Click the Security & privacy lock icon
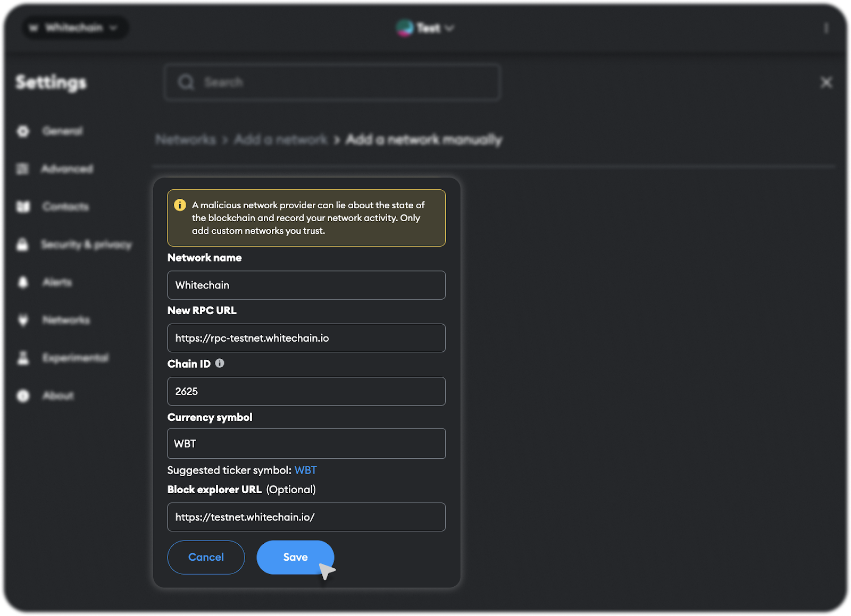This screenshot has height=616, width=851. pos(22,244)
